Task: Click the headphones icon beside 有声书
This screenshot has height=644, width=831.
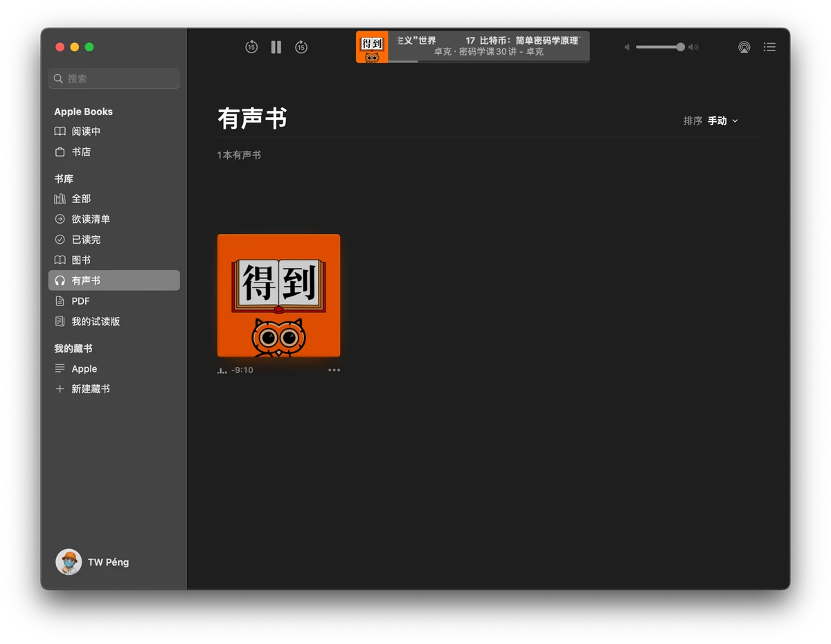Action: 60,280
